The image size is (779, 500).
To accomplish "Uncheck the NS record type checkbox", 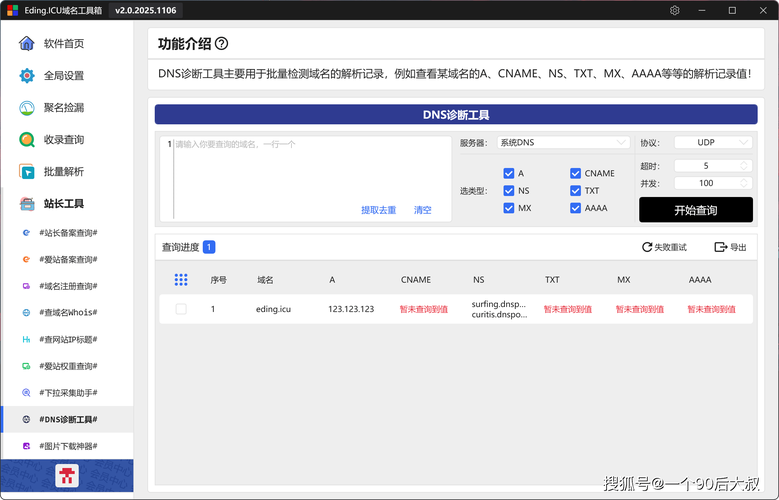I will point(508,190).
